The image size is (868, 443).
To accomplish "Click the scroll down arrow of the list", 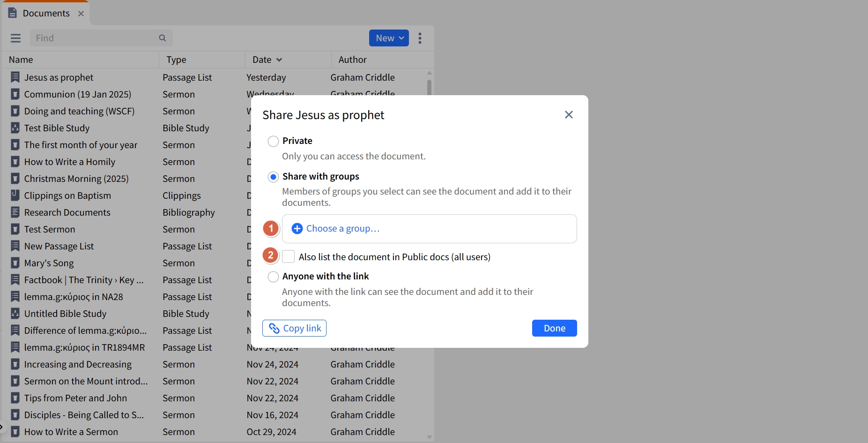I will click(x=429, y=437).
